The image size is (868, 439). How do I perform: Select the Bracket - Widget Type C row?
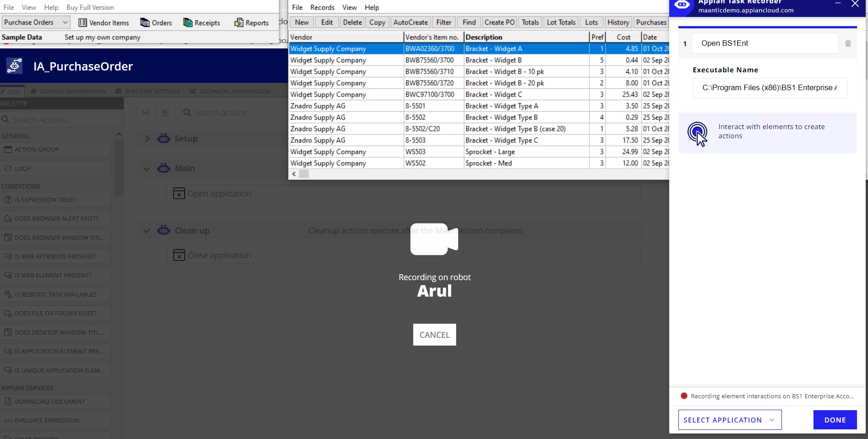pyautogui.click(x=479, y=140)
